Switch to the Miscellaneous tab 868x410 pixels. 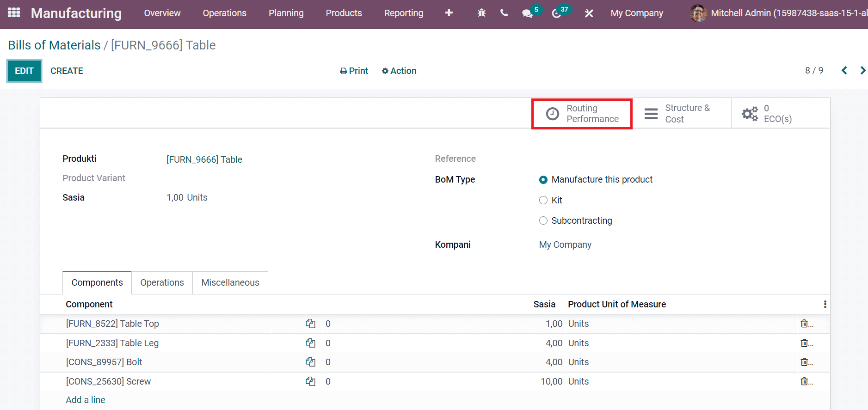[230, 282]
